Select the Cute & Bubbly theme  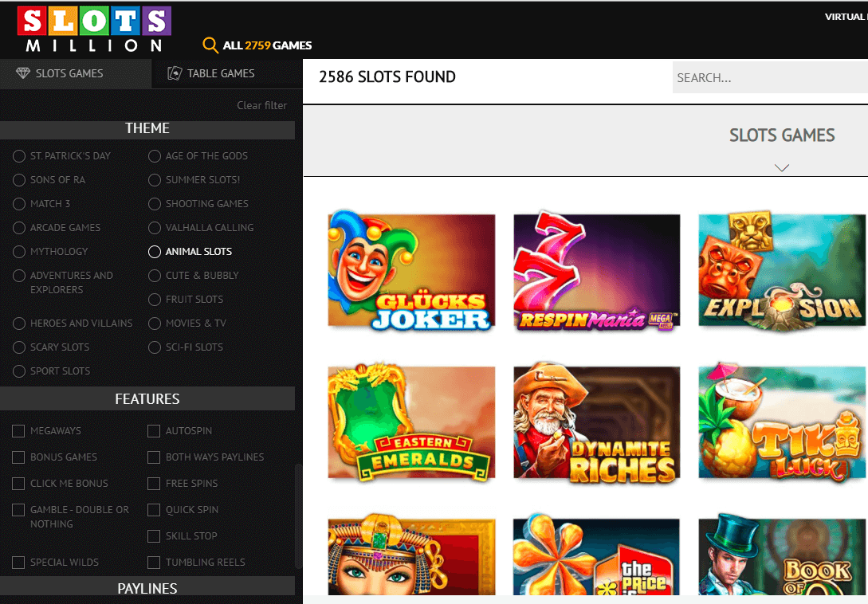[x=155, y=275]
